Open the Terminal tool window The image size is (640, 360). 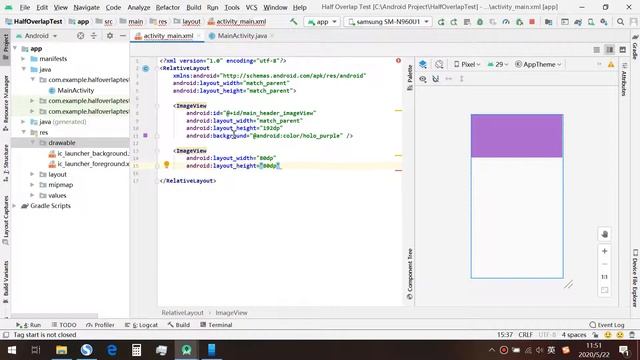coord(216,325)
